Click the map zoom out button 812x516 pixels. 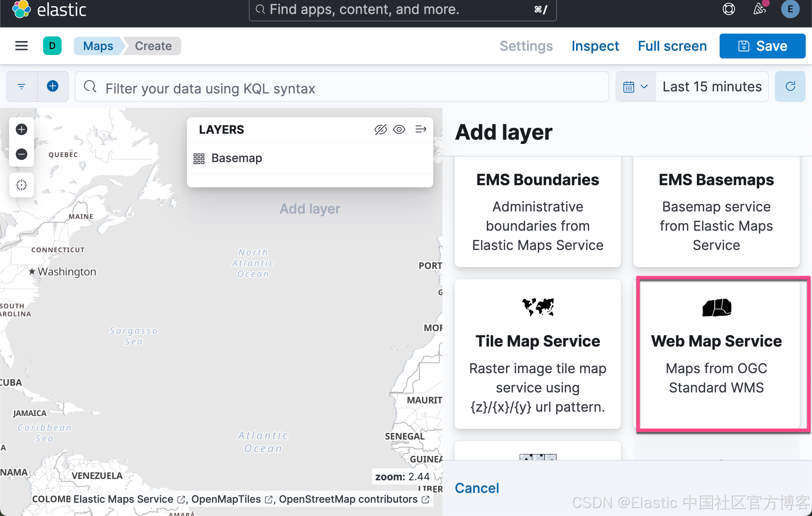point(21,154)
